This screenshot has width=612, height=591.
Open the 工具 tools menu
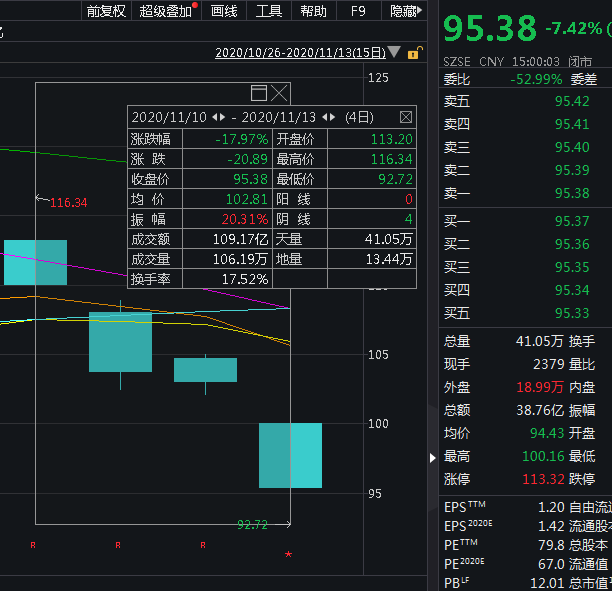click(269, 11)
